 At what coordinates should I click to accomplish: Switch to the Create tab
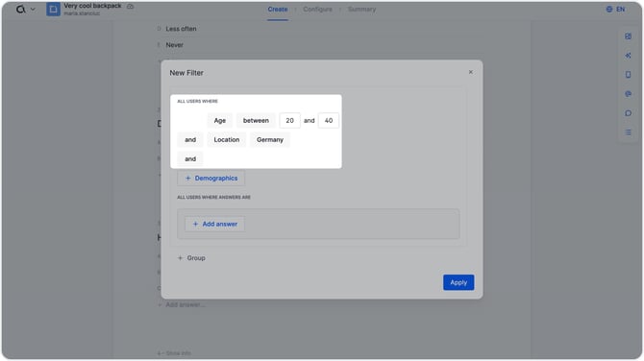[278, 9]
